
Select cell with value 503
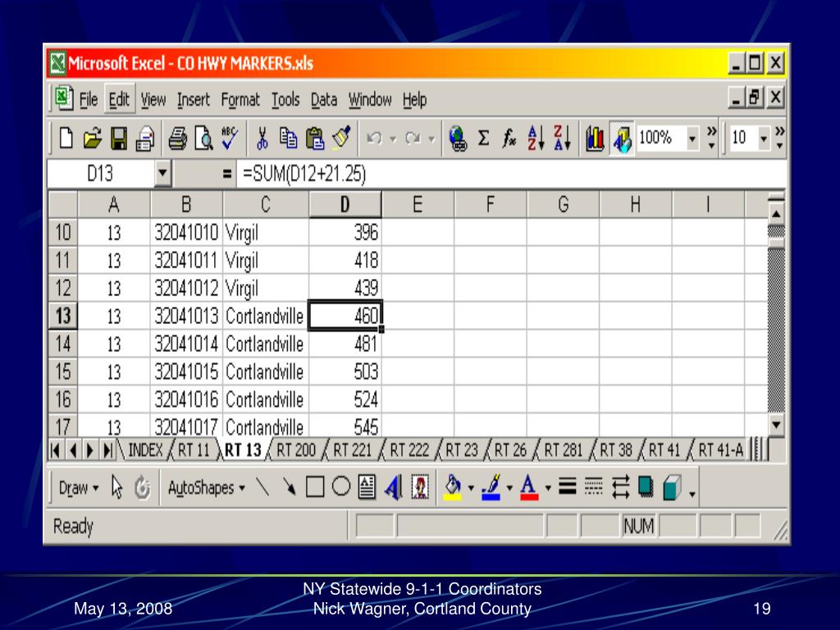click(x=345, y=372)
